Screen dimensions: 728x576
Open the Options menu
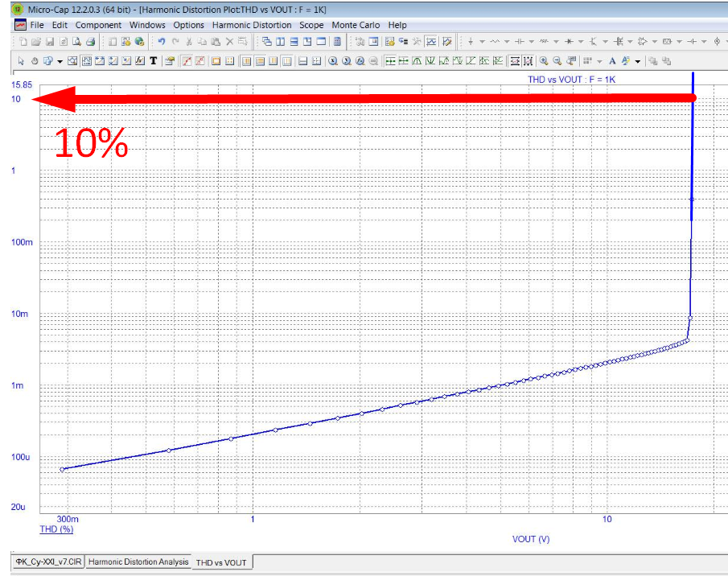(x=188, y=25)
